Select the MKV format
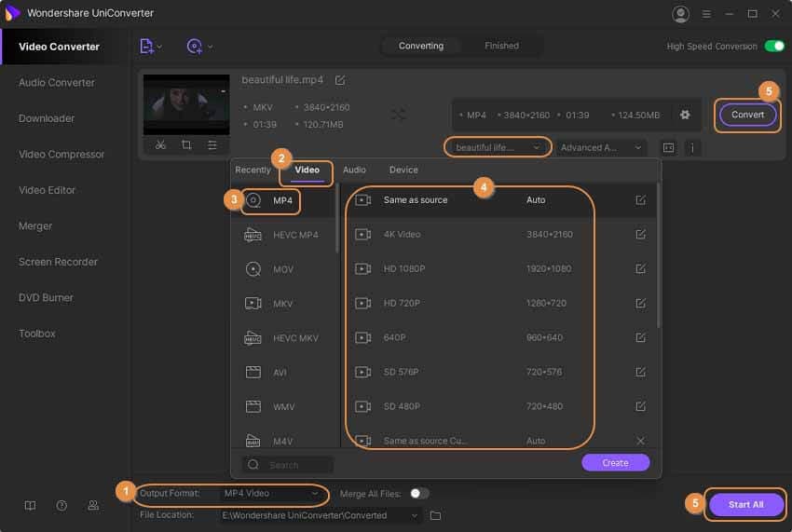 tap(284, 304)
